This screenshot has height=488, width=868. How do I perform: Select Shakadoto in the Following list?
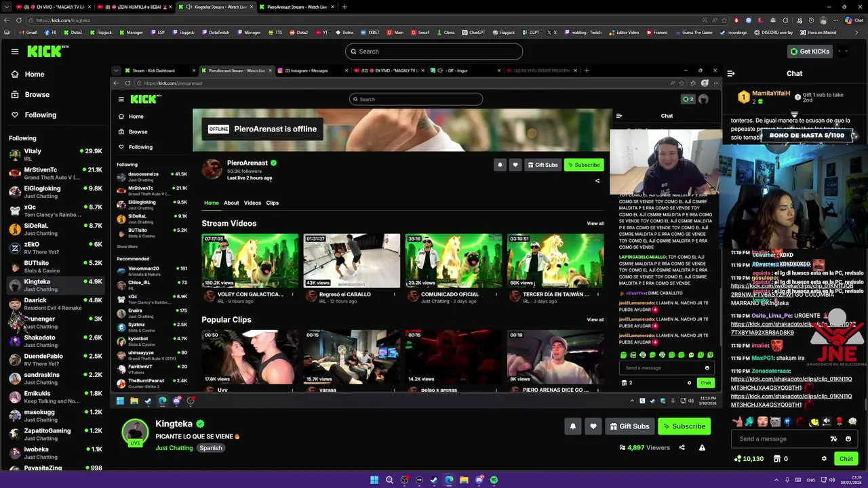click(x=56, y=341)
